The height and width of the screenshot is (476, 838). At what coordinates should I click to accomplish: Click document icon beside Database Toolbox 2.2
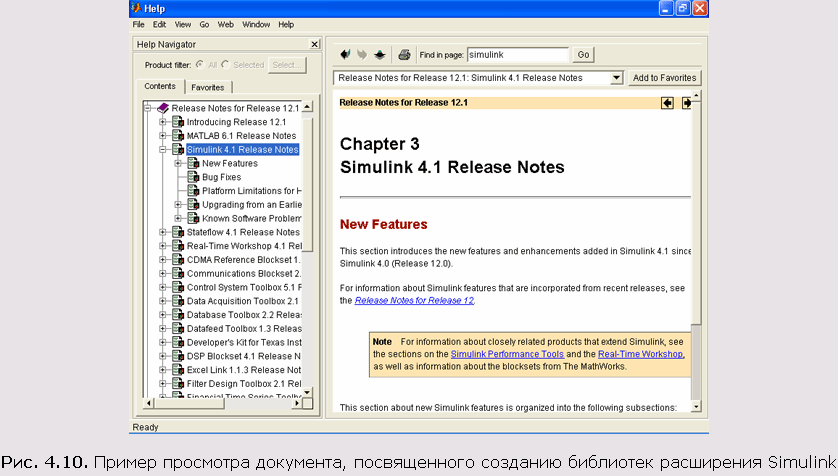point(178,315)
